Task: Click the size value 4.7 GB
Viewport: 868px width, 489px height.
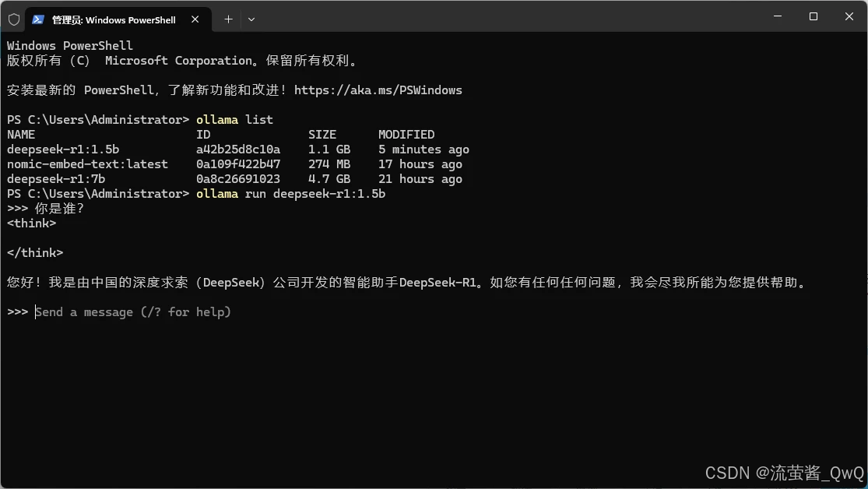Action: point(329,179)
